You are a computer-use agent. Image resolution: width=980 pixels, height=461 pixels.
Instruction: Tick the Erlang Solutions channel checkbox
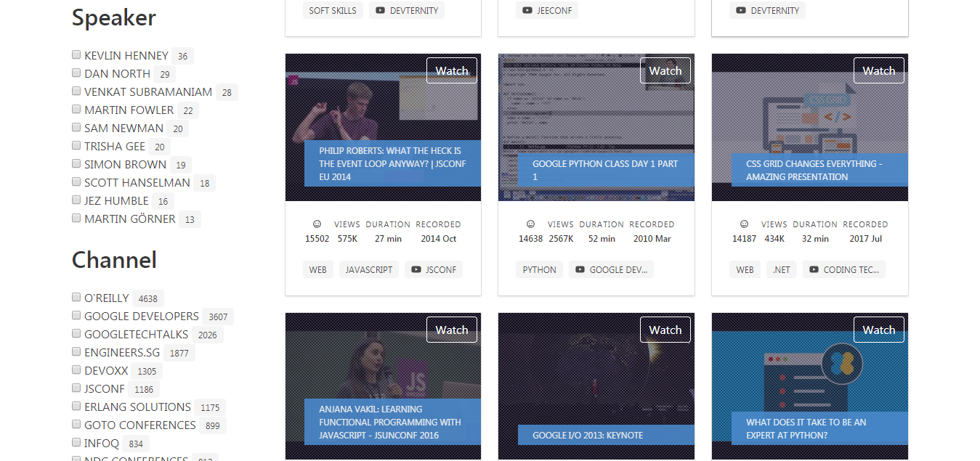pyautogui.click(x=76, y=407)
